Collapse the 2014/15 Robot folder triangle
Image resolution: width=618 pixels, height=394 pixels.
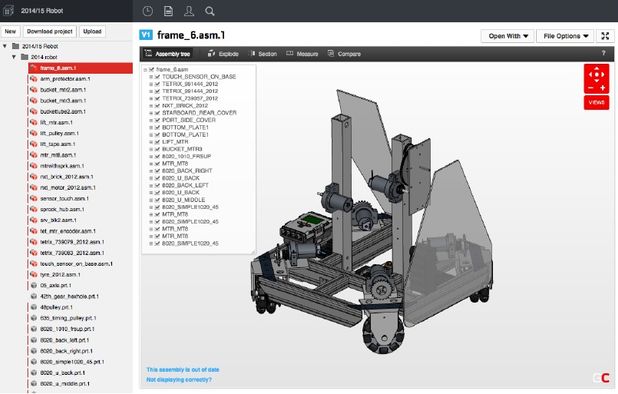pos(5,46)
